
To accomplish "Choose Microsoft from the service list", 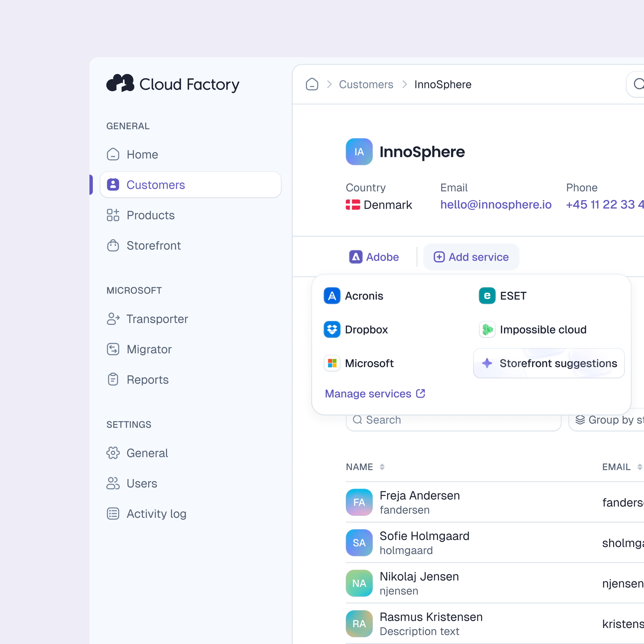I will point(359,363).
